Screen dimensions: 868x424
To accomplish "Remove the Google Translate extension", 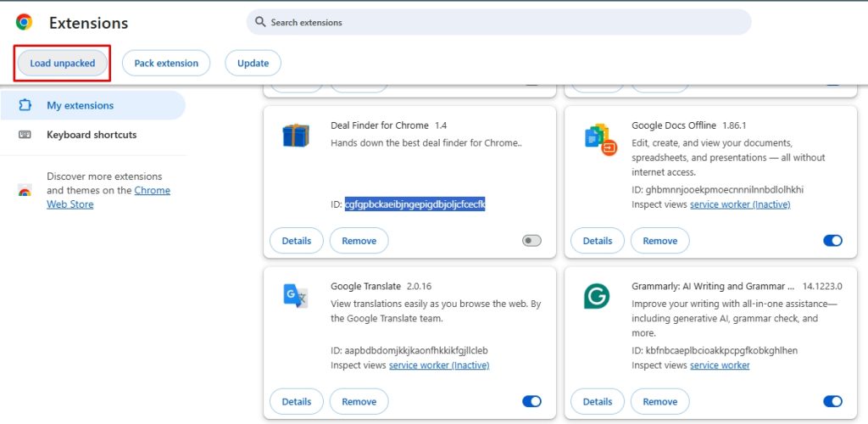I will (359, 402).
